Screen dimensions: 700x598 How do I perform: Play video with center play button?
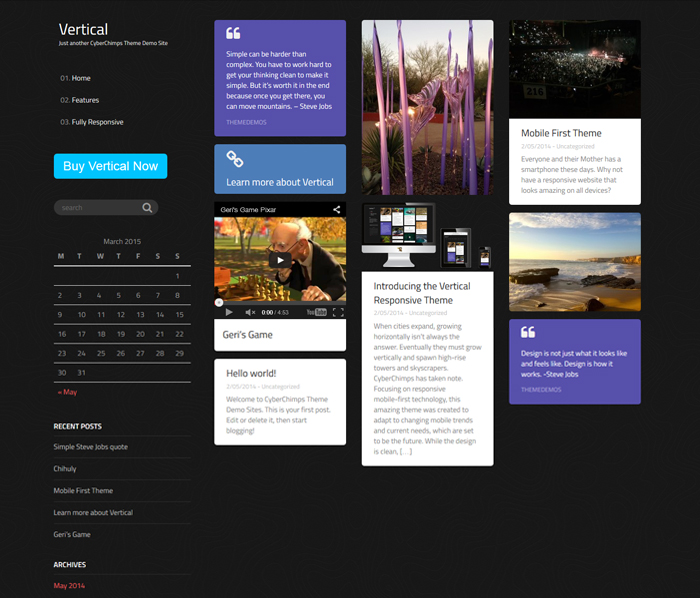click(280, 260)
